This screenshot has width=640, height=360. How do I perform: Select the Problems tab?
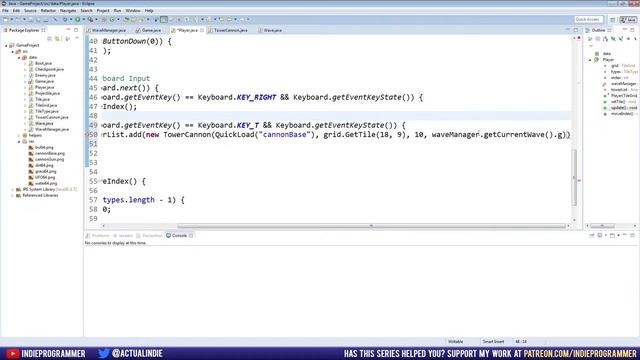98,236
